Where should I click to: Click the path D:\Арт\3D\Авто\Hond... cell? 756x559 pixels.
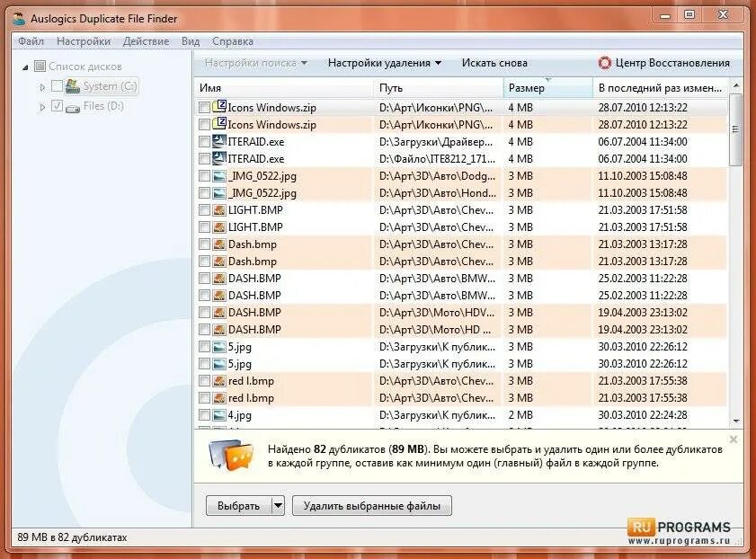coord(437,193)
